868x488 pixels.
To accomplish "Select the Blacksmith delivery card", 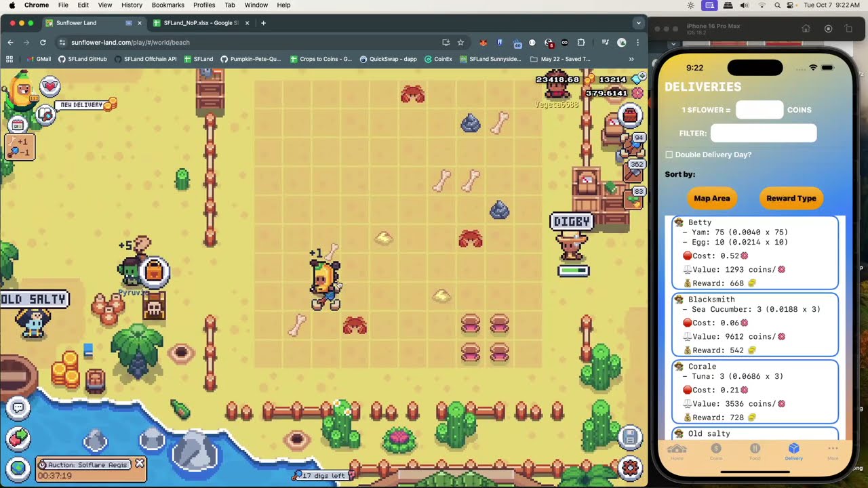I will [x=755, y=325].
